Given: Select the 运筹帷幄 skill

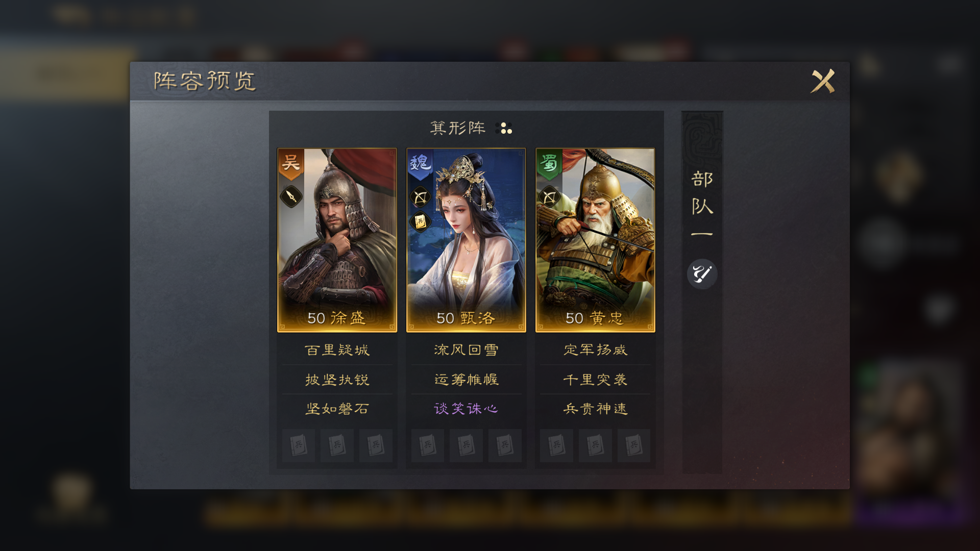Looking at the screenshot, I should click(x=466, y=380).
